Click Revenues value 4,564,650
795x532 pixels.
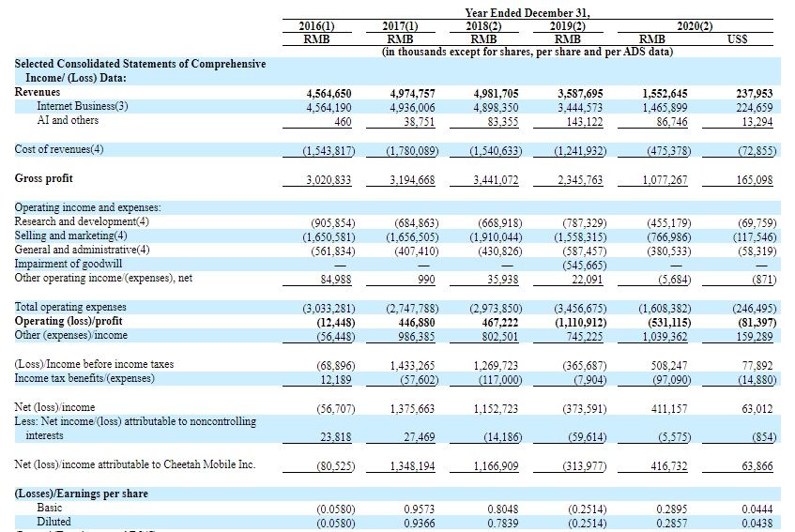click(x=329, y=94)
